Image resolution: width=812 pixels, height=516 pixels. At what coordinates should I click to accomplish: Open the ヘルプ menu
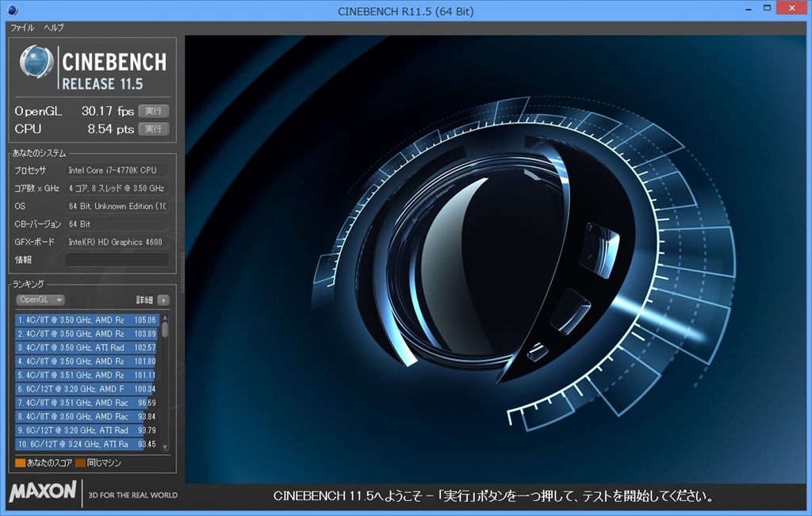(54, 28)
